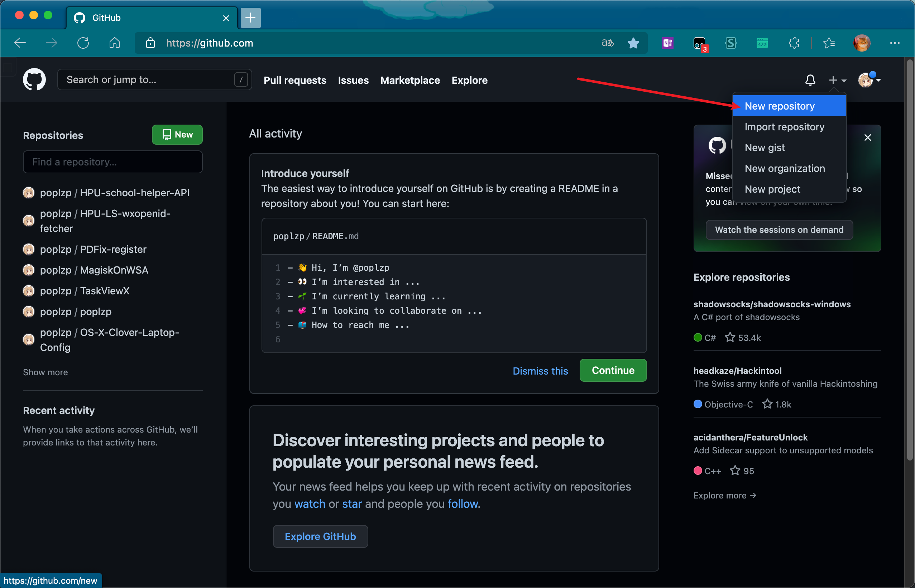This screenshot has width=915, height=588.
Task: Open the browser three-dot settings menu
Action: pyautogui.click(x=894, y=43)
